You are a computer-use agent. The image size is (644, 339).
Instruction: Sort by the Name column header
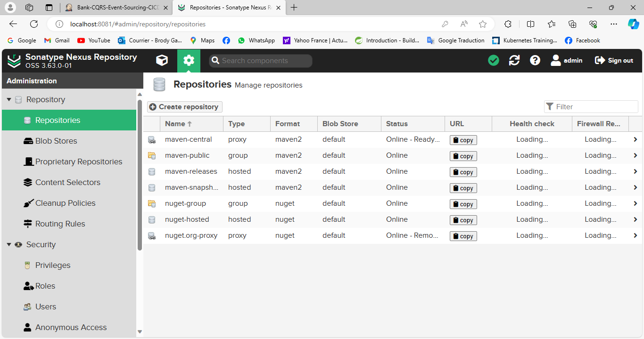click(191, 124)
